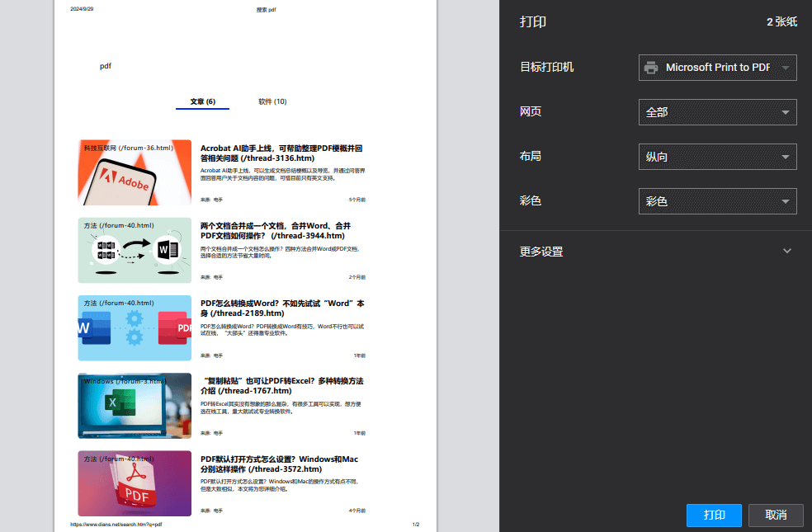
Task: Expand the 更多设置 section chevron
Action: 786,251
